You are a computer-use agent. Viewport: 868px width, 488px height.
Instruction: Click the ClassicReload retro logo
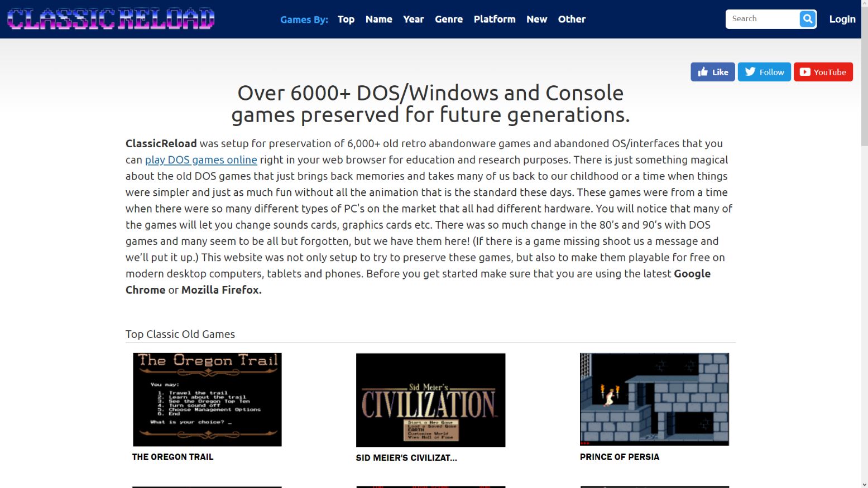109,18
